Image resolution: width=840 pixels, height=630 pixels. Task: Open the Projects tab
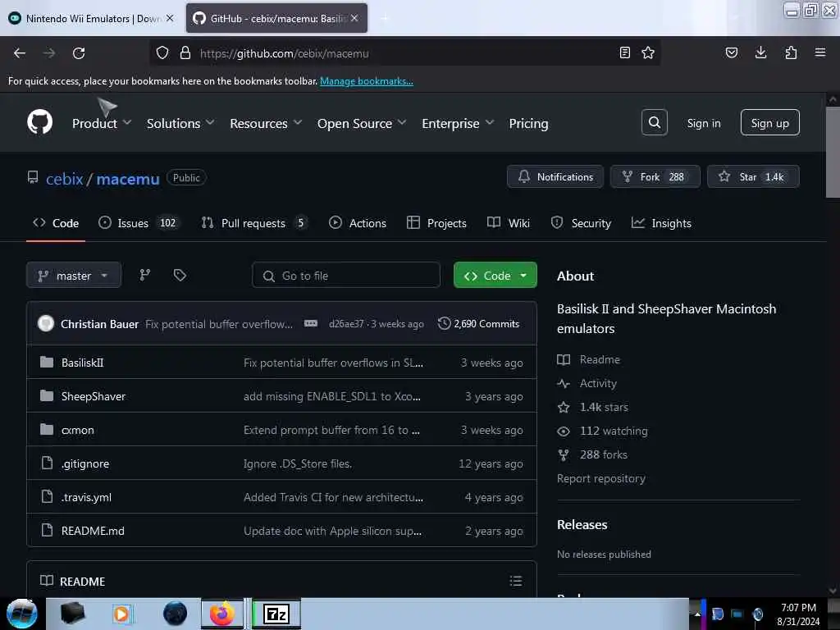tap(436, 223)
